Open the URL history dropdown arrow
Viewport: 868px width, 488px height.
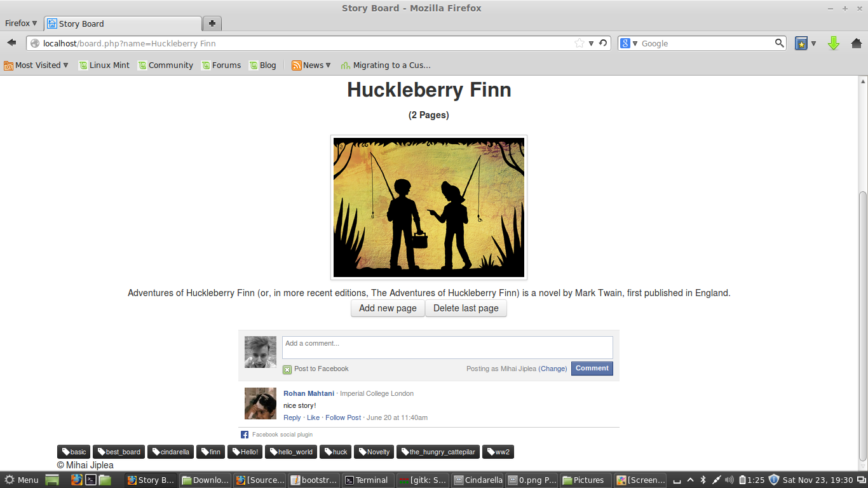point(591,43)
